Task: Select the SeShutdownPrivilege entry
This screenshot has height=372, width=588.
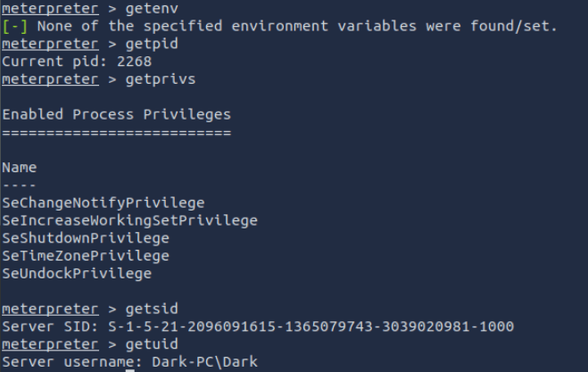Action: (86, 238)
